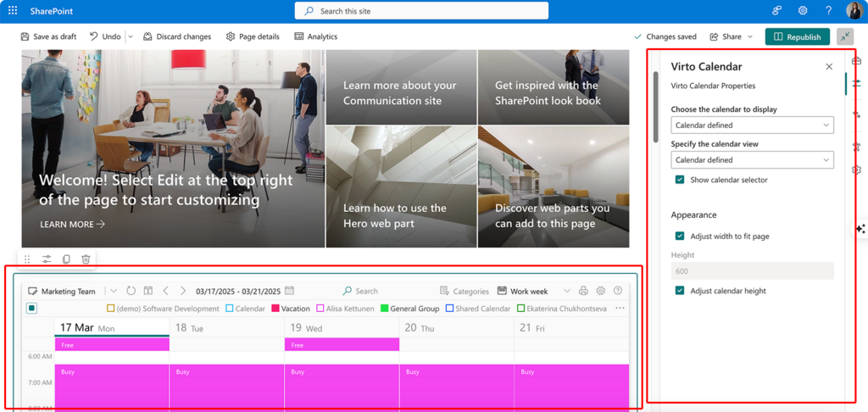The width and height of the screenshot is (868, 412).
Task: Click the Republish button
Action: 798,36
